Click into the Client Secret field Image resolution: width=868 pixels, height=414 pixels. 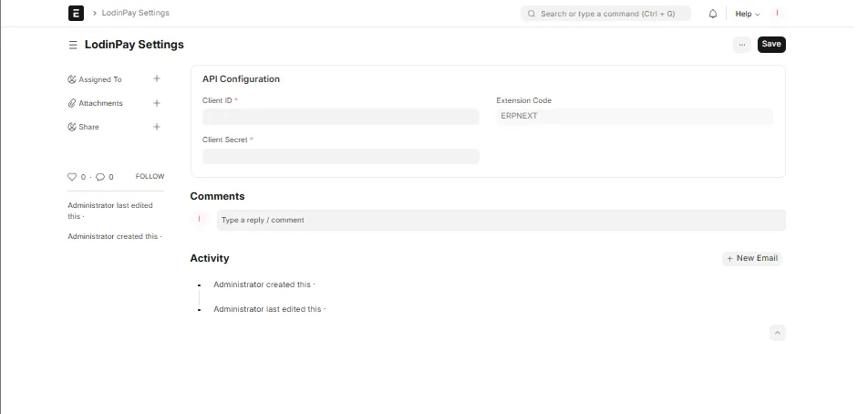click(x=340, y=157)
